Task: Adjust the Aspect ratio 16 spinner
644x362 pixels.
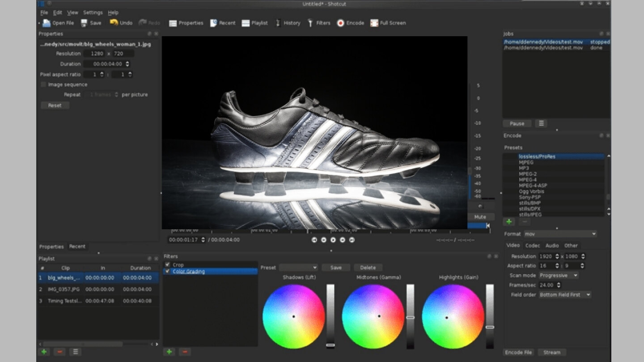Action: click(557, 266)
